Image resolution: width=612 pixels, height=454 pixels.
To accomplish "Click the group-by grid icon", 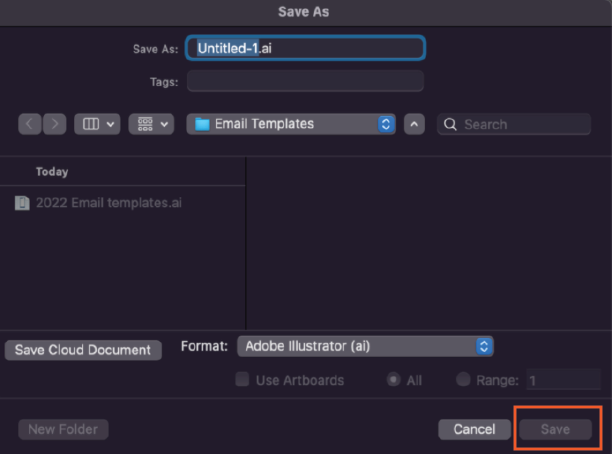I will (144, 124).
